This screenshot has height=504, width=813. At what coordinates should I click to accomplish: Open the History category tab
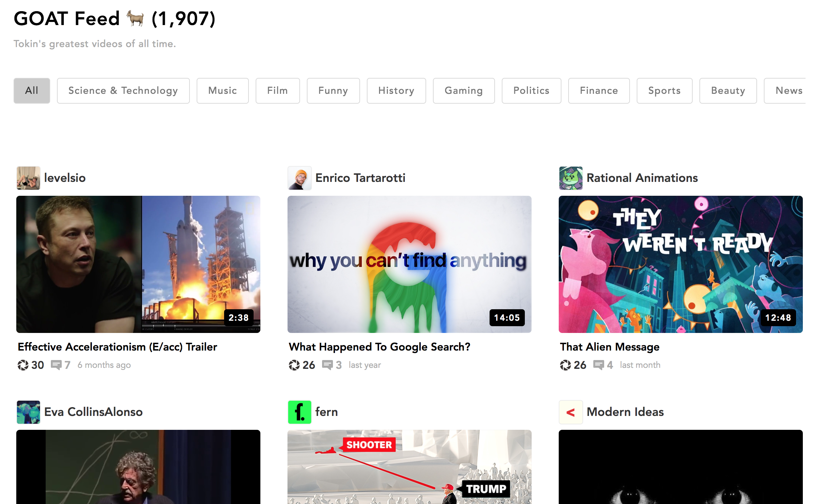point(396,91)
